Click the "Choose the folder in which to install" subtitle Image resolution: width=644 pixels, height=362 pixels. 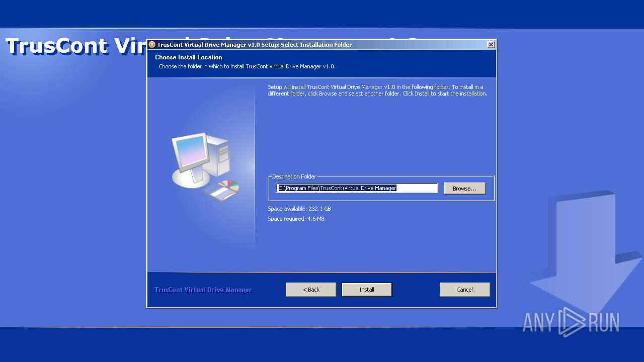pos(247,66)
